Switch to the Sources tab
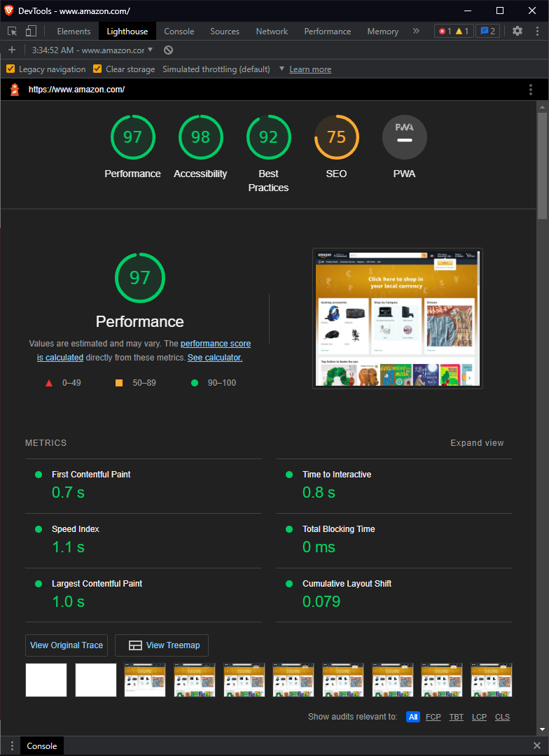549x756 pixels. pyautogui.click(x=225, y=31)
